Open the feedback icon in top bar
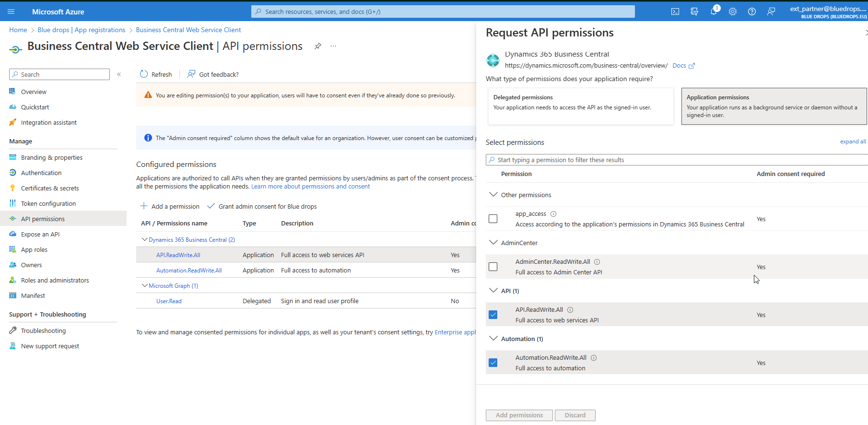This screenshot has height=425, width=868. pyautogui.click(x=771, y=12)
